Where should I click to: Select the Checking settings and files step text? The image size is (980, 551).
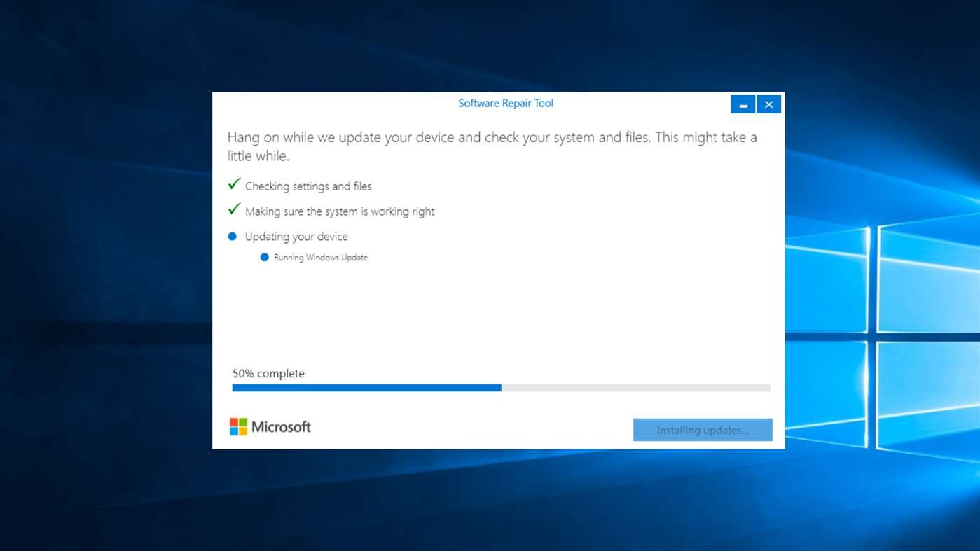(308, 186)
